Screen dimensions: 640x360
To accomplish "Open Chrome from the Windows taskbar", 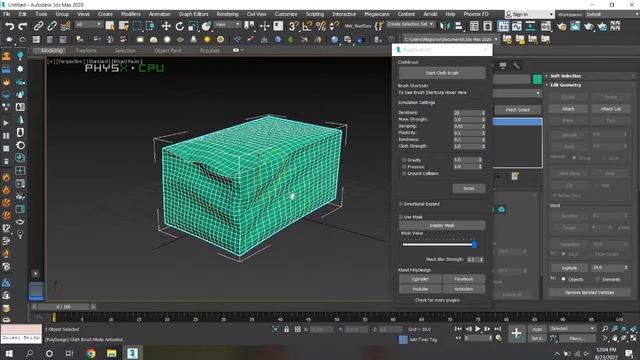I will (x=91, y=353).
